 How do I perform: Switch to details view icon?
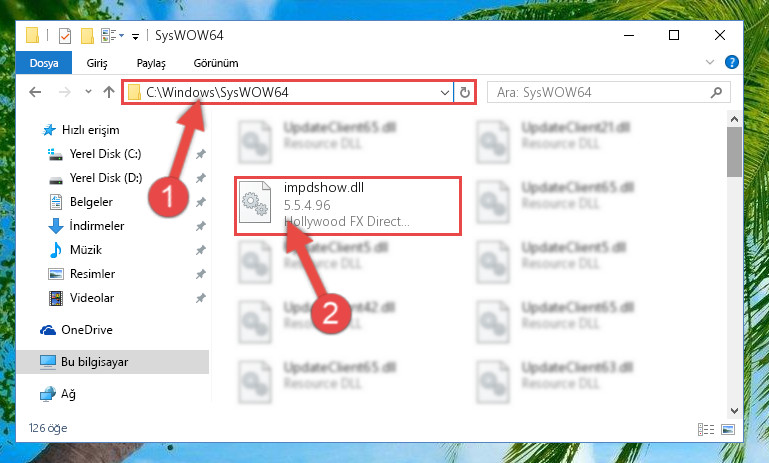[x=706, y=430]
